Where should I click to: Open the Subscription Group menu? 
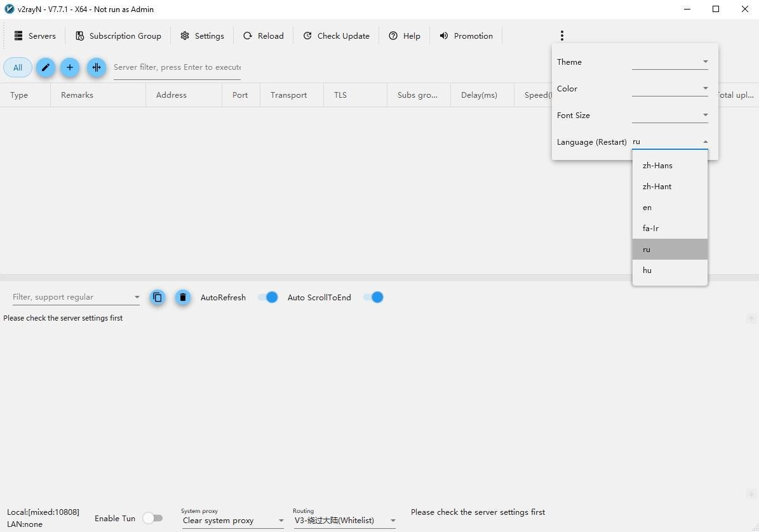point(118,36)
